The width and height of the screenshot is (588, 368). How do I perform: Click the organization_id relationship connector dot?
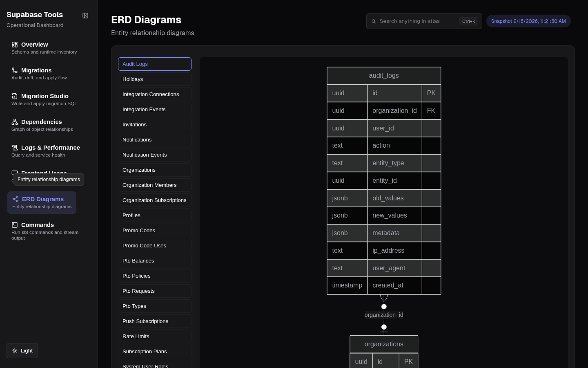(384, 306)
